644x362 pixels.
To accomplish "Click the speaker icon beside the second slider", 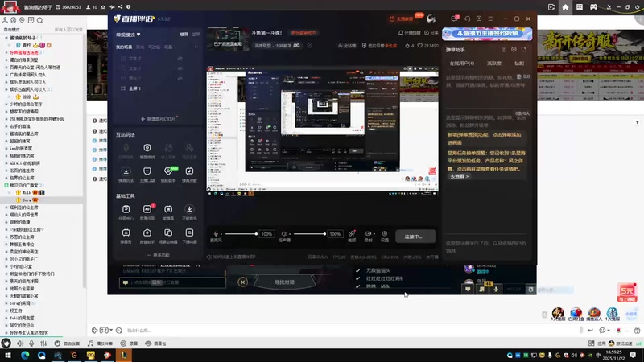I will (x=284, y=233).
